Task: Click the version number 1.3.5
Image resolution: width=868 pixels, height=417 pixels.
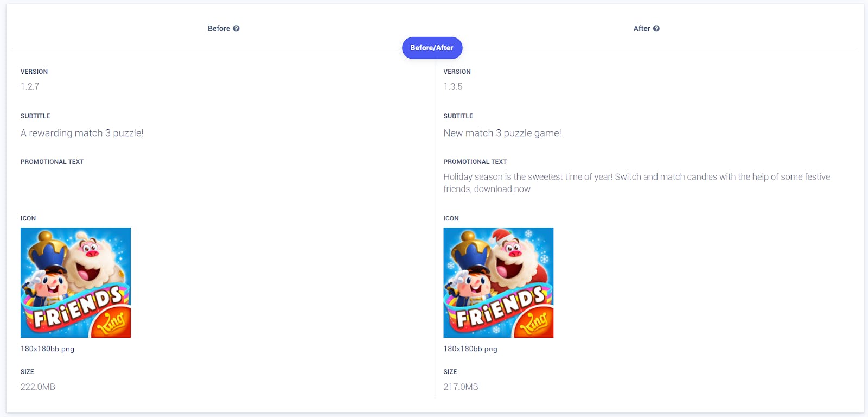Action: coord(453,86)
